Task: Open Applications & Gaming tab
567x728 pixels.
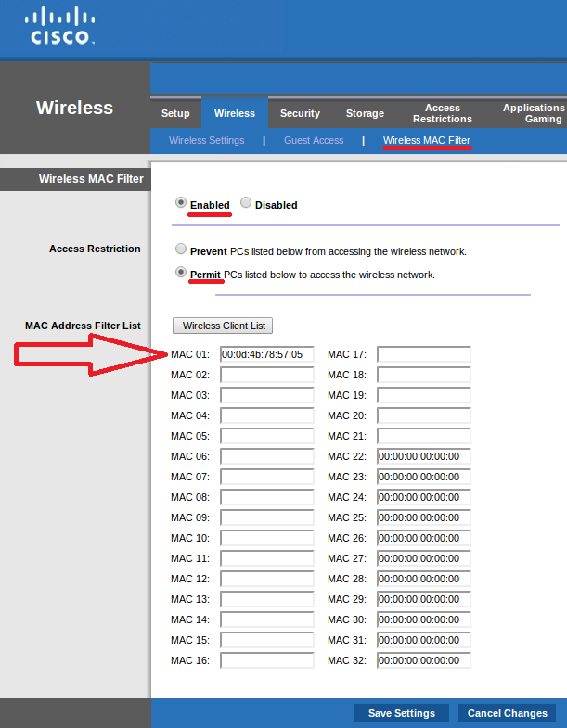Action: click(533, 113)
